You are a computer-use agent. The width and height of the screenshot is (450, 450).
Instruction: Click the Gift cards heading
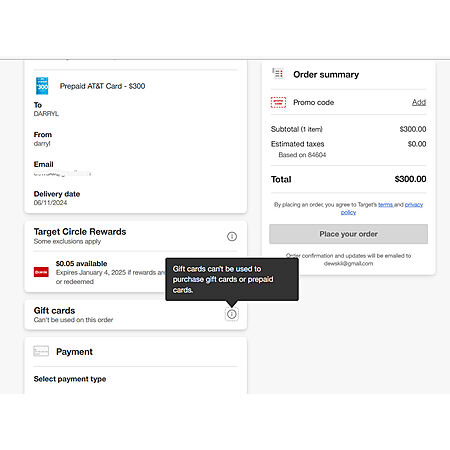[54, 311]
